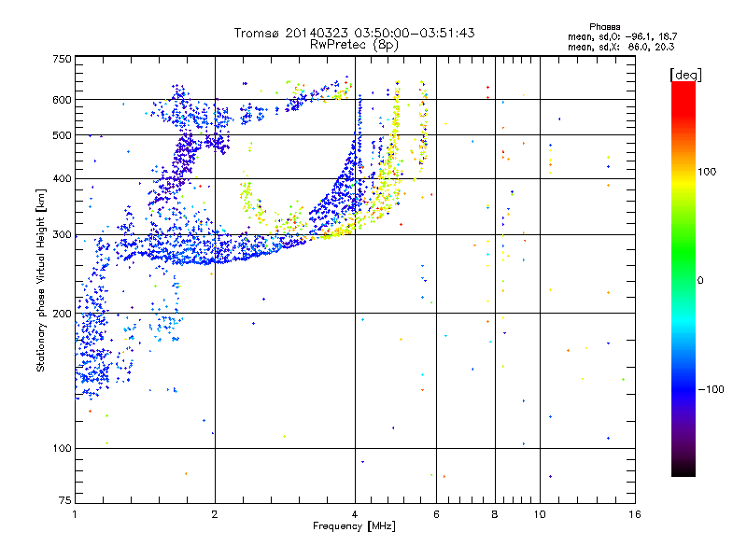Click the plot title "Tromsø 20140323 03:50:00-03:51:43"

click(x=354, y=33)
